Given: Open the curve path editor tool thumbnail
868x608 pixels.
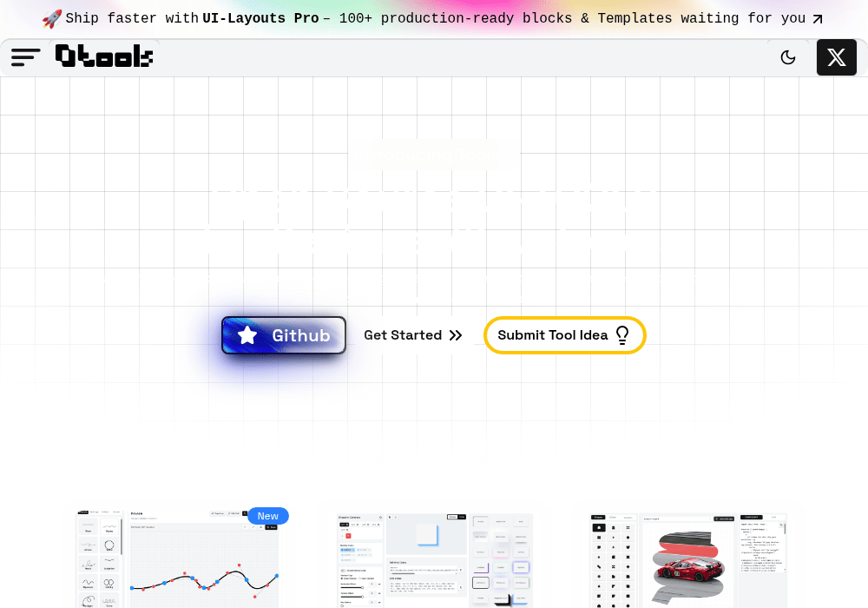Looking at the screenshot, I should [x=178, y=558].
